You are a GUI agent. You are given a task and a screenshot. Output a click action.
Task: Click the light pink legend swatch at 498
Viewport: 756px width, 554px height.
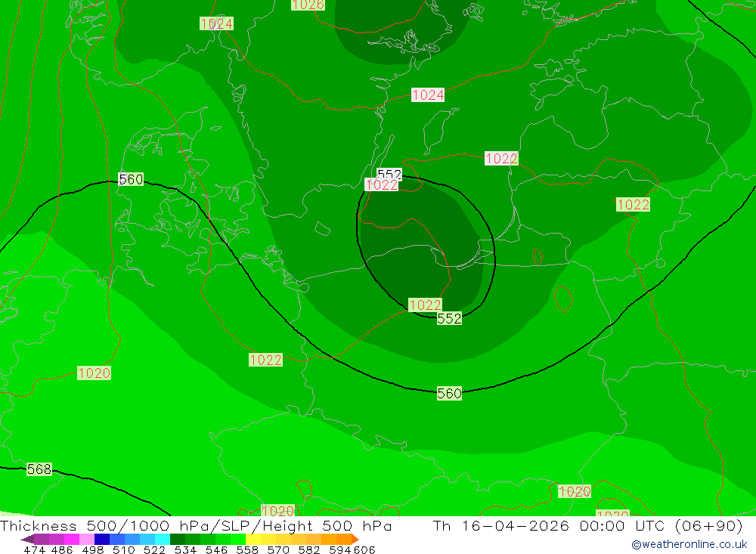(x=87, y=539)
